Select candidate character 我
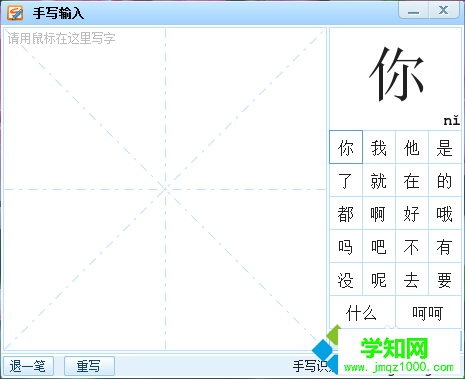The width and height of the screenshot is (465, 379). coord(379,147)
